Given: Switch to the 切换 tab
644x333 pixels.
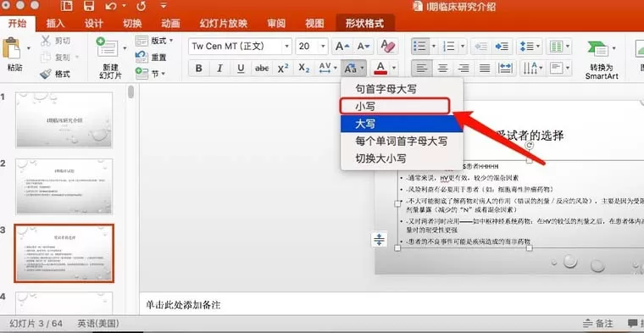Looking at the screenshot, I should tap(132, 23).
